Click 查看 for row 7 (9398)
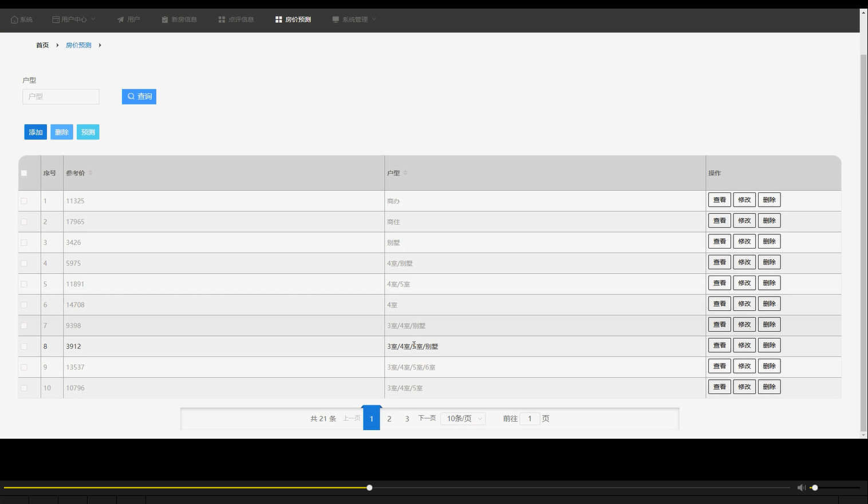The width and height of the screenshot is (868, 504). [720, 324]
